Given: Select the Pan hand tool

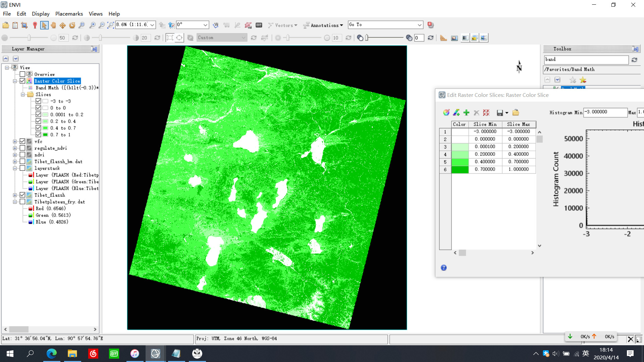Looking at the screenshot, I should (53, 25).
